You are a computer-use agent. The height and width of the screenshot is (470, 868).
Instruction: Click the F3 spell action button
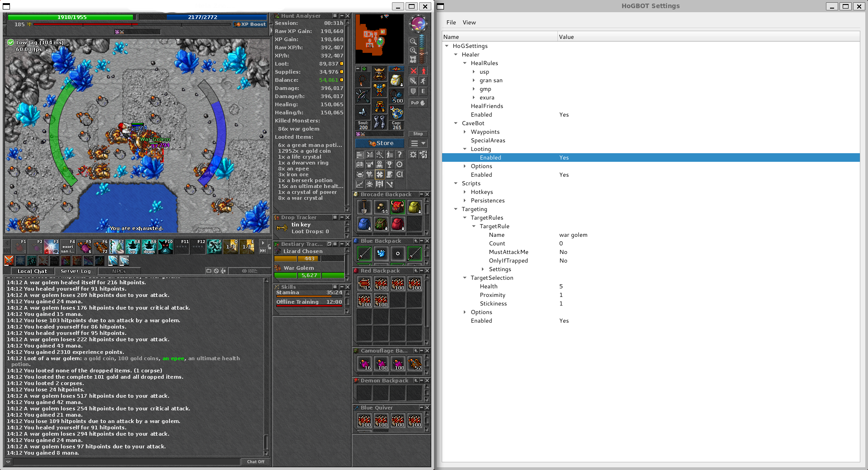[x=51, y=247]
